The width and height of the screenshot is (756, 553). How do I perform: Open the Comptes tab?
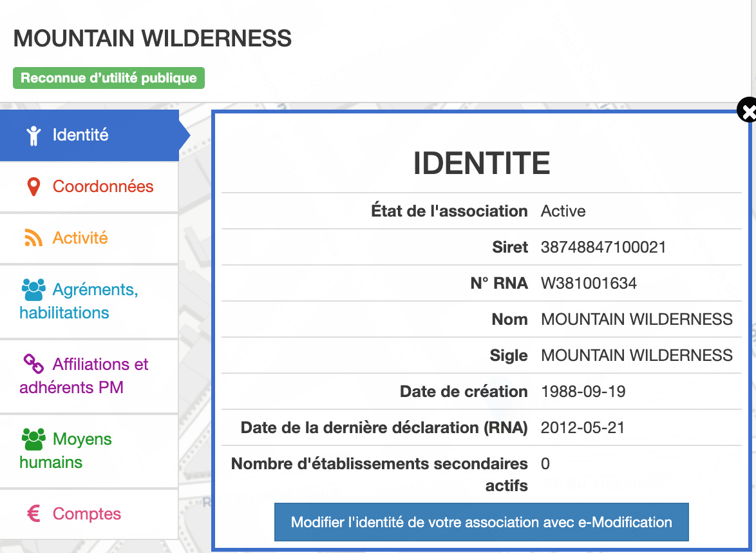(x=90, y=514)
